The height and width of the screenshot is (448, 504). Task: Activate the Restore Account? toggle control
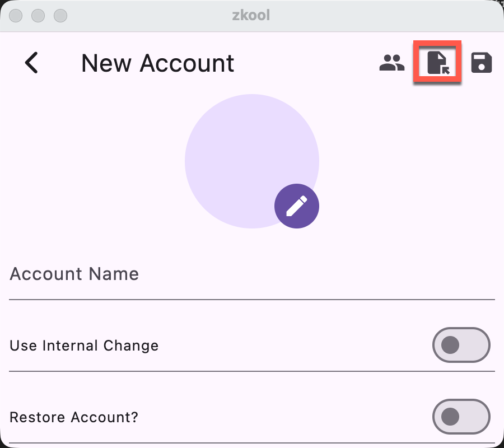click(x=461, y=417)
